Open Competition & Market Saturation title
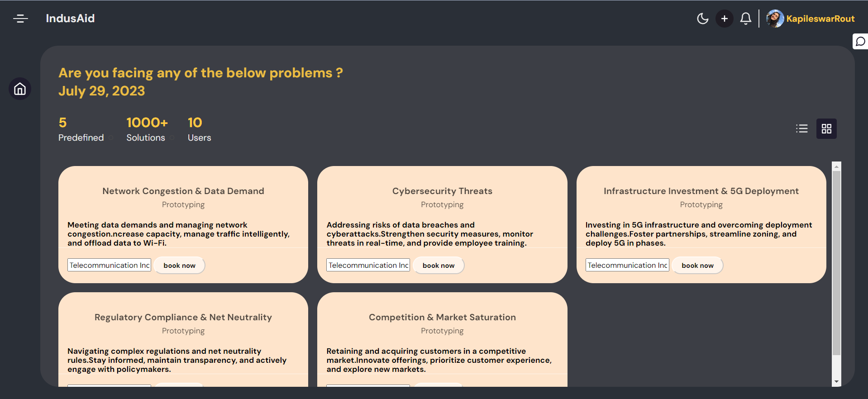Screen dimensions: 868x399 click(442, 317)
